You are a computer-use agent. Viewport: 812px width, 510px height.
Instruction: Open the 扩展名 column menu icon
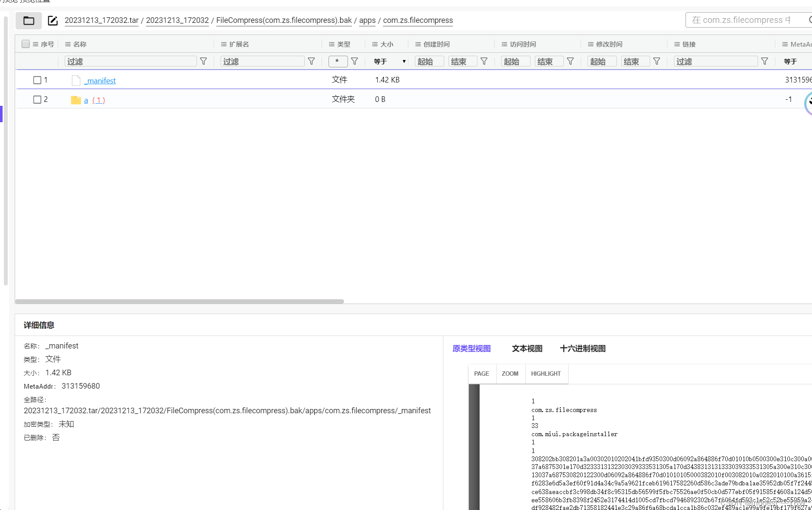tap(224, 44)
